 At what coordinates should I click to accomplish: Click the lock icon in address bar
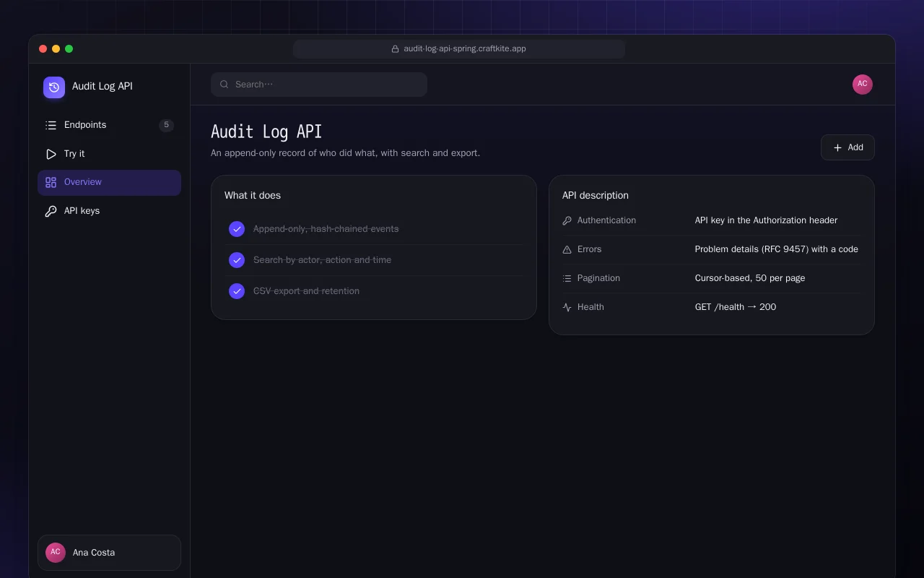click(395, 49)
